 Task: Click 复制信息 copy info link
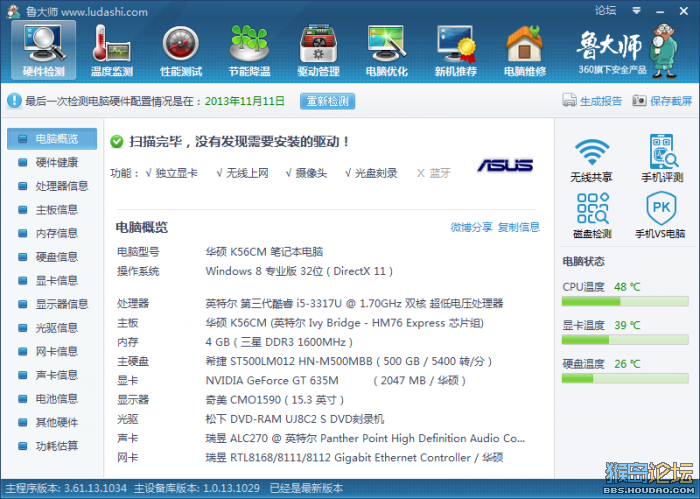[x=519, y=227]
